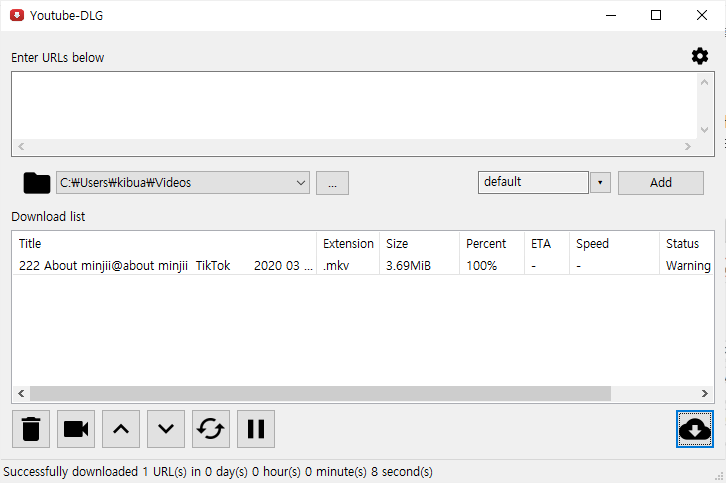Click download list scroll right arrow
The image size is (726, 483).
pos(704,393)
